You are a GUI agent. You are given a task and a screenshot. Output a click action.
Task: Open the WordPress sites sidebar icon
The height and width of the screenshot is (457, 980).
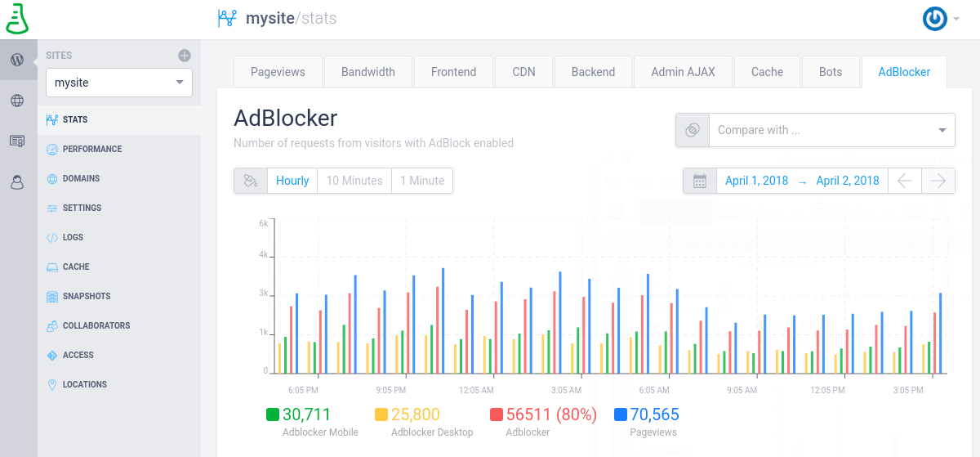point(17,60)
